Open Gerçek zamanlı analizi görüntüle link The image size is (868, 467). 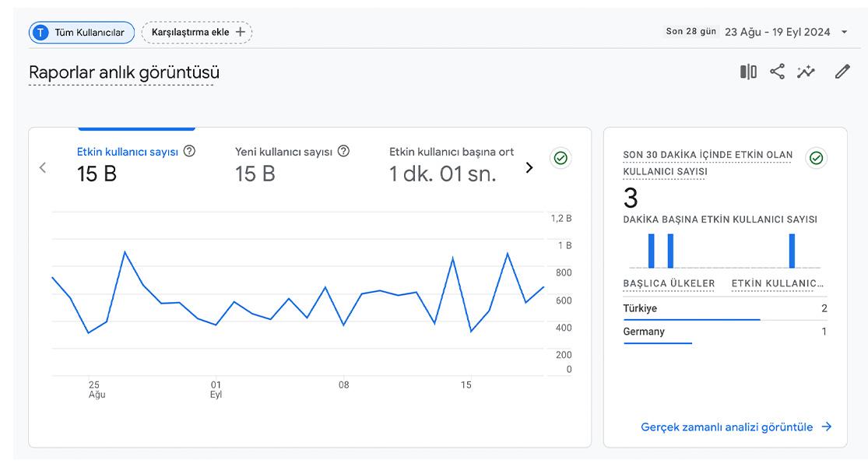point(736,427)
